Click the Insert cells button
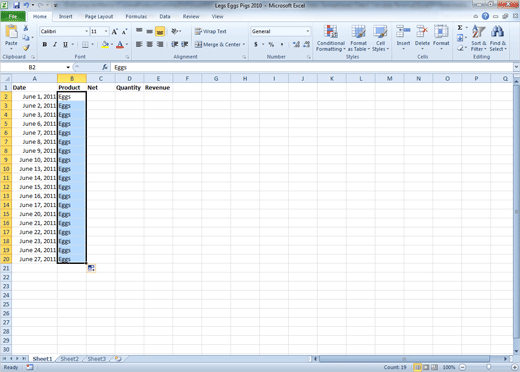Screen dimensions: 520x372 pos(403,38)
